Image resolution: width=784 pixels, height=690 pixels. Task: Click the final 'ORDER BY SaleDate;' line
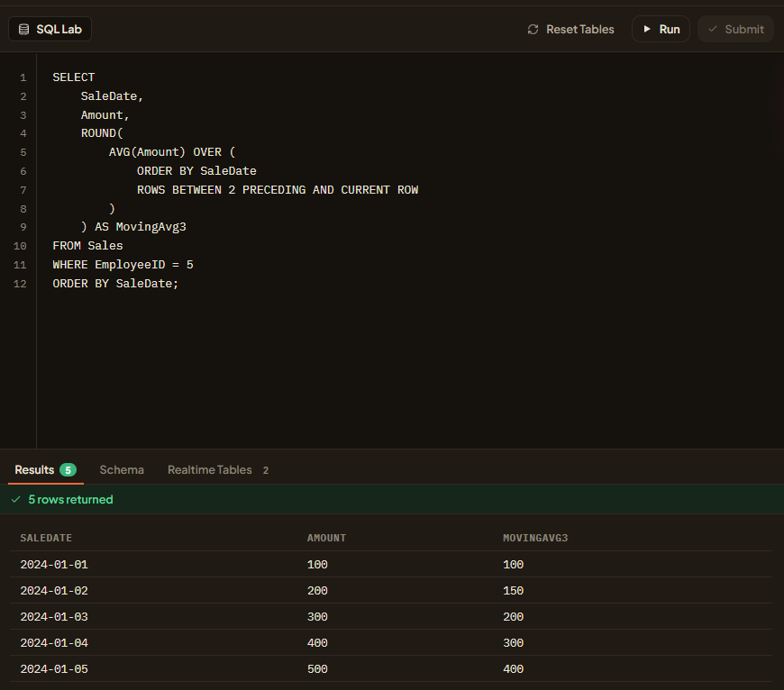[x=115, y=283]
